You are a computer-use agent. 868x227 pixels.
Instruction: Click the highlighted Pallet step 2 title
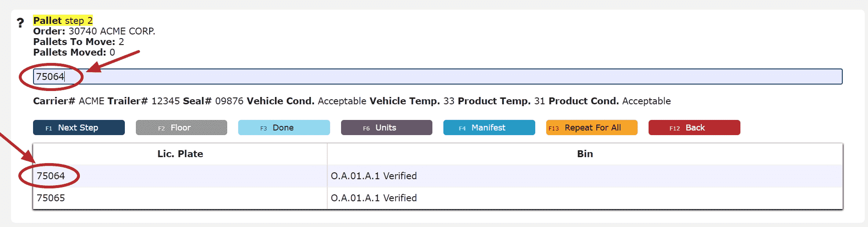tap(63, 20)
